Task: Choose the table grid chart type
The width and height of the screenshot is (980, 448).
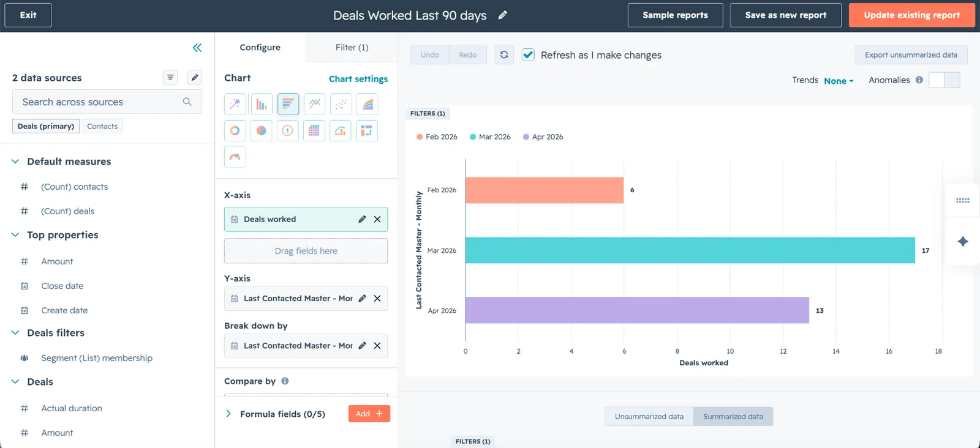Action: pos(314,130)
